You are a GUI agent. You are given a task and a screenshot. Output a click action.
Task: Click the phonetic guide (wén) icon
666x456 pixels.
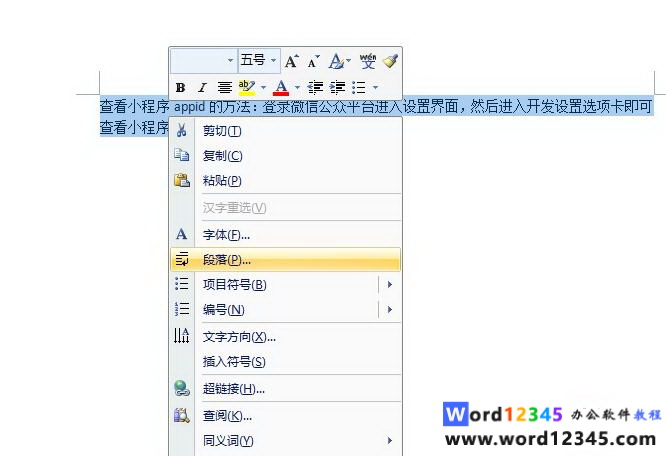coord(368,62)
